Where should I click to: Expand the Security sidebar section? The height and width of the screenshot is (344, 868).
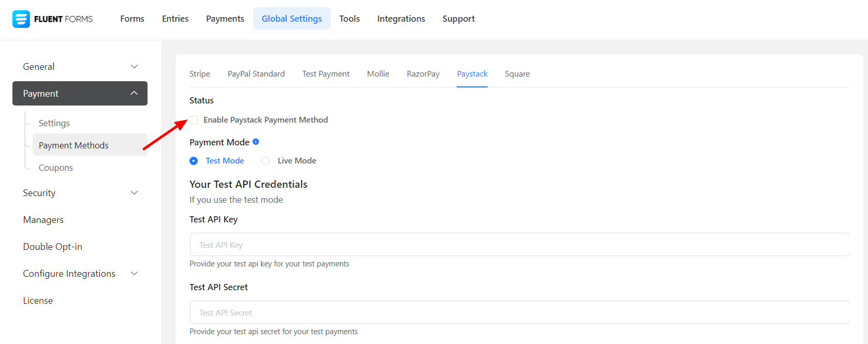tap(134, 193)
